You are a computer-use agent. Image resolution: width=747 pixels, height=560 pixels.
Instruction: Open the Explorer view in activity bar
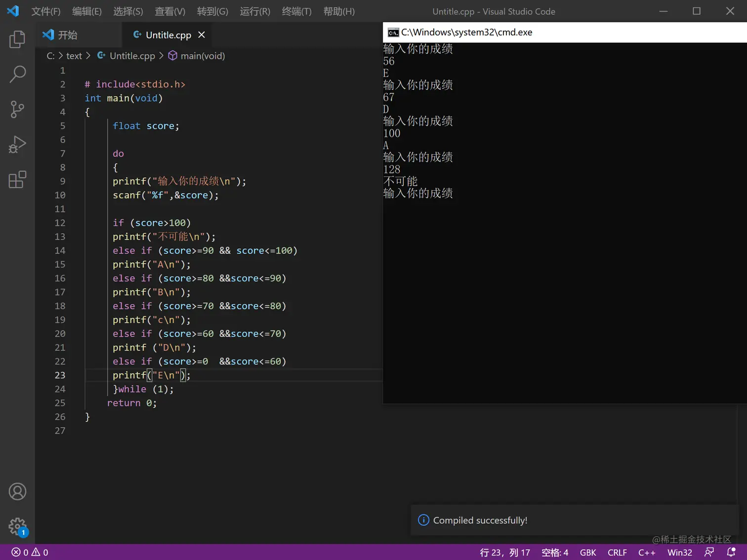pos(17,39)
